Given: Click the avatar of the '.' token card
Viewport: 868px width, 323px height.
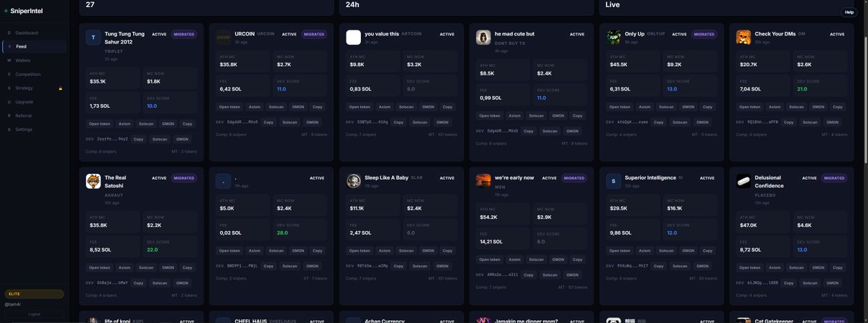Looking at the screenshot, I should tap(223, 181).
